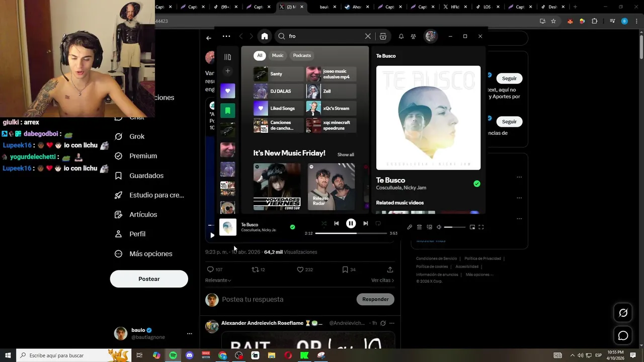Open the xQc's Stream shortcut tile
Screen dimensions: 644x362
pos(331,108)
